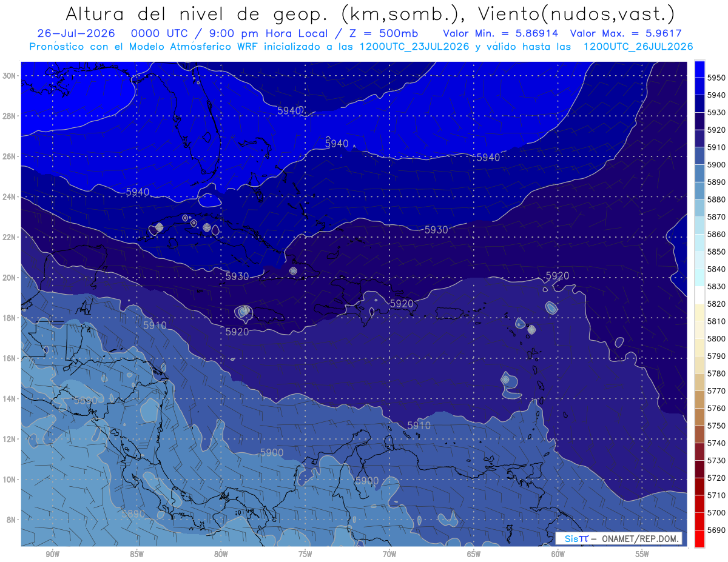Click the 70W longitude axis label
This screenshot has width=728, height=562.
point(389,554)
